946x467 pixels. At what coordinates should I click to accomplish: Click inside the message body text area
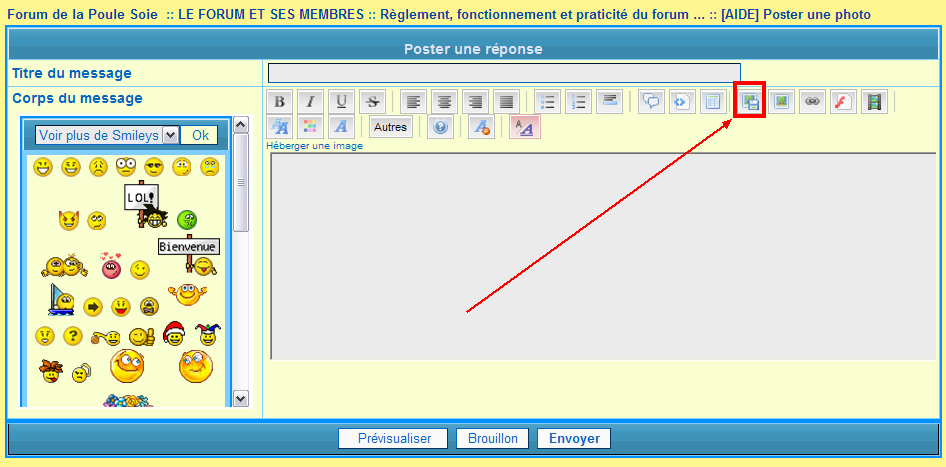tap(603, 256)
